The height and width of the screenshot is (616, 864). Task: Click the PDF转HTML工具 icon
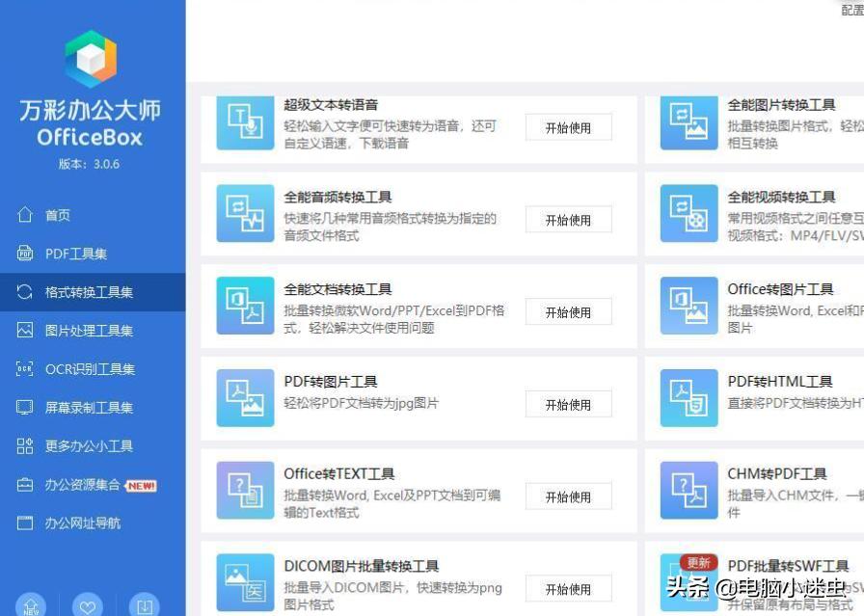(x=688, y=397)
